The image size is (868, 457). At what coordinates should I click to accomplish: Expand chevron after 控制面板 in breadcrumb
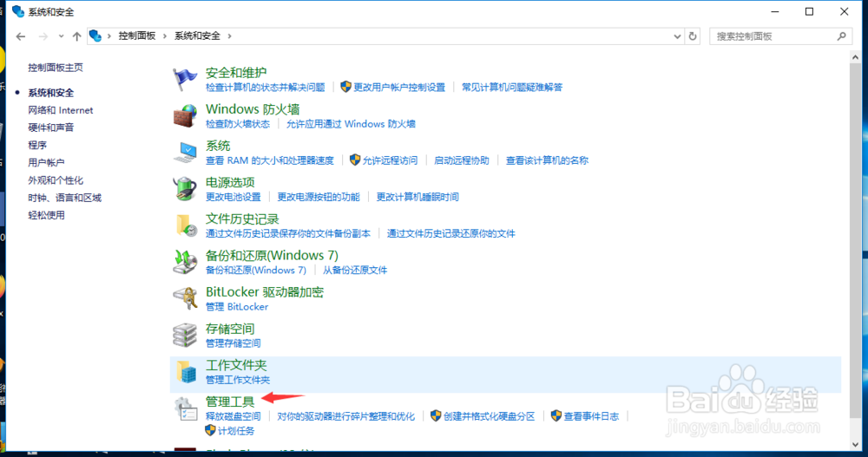165,36
